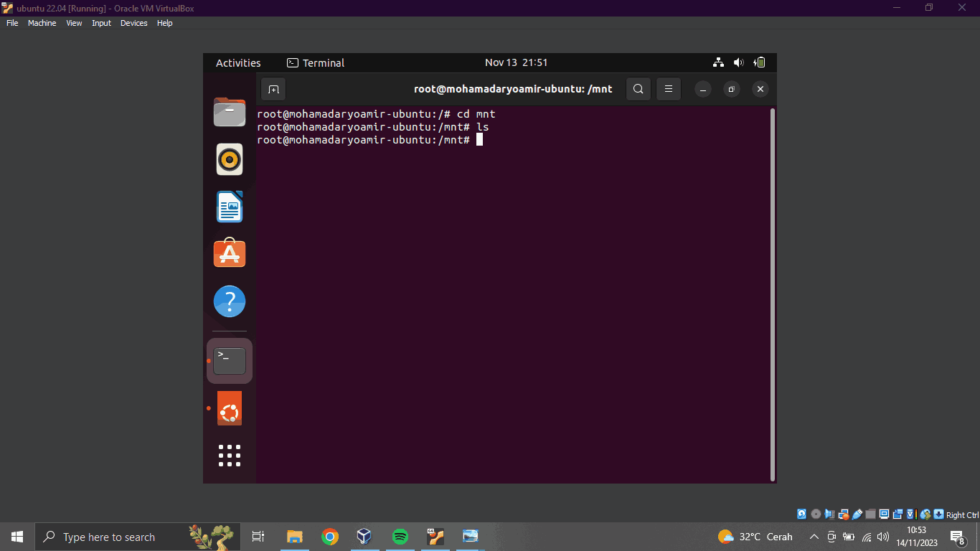
Task: Launch Rhythmbox from the Ubuntu dock
Action: [x=230, y=159]
